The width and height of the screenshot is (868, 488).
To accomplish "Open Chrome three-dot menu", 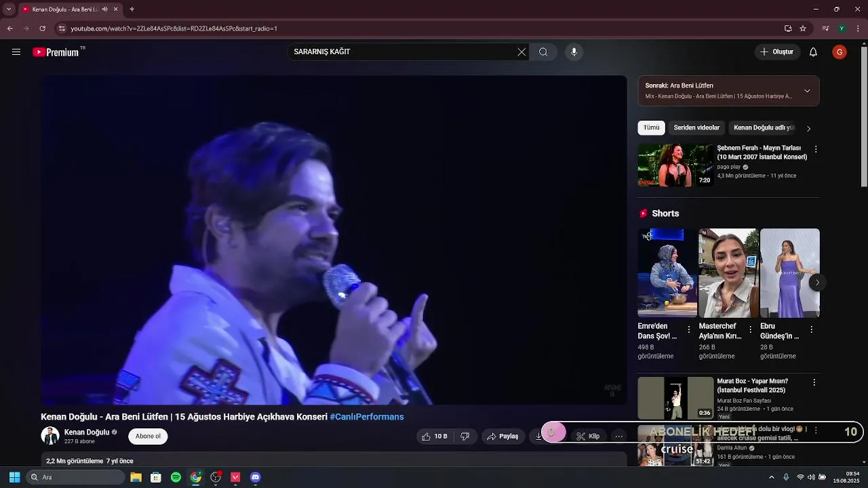I will (x=859, y=28).
